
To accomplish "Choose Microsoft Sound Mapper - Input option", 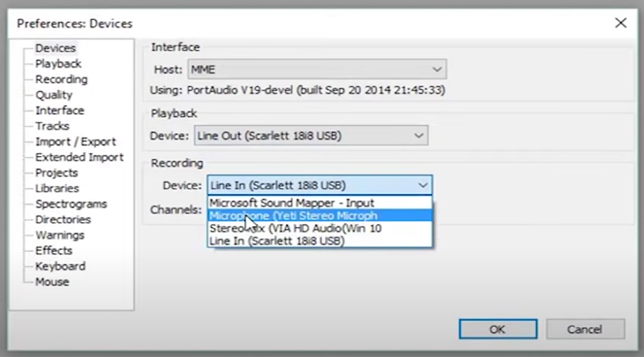I will tap(319, 203).
